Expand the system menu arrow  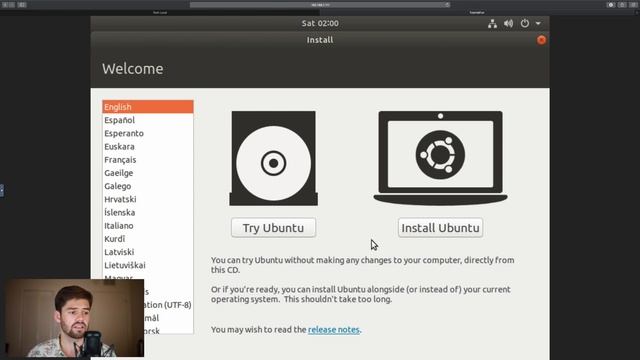coord(538,24)
